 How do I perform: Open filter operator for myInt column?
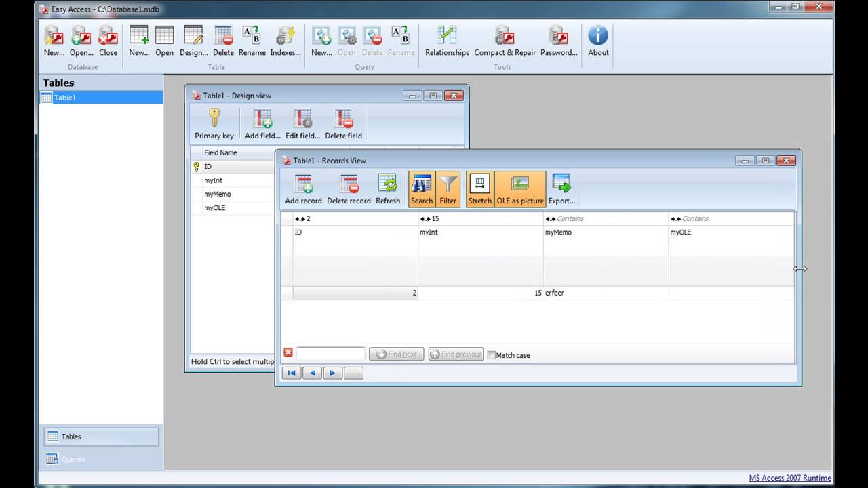pos(425,219)
